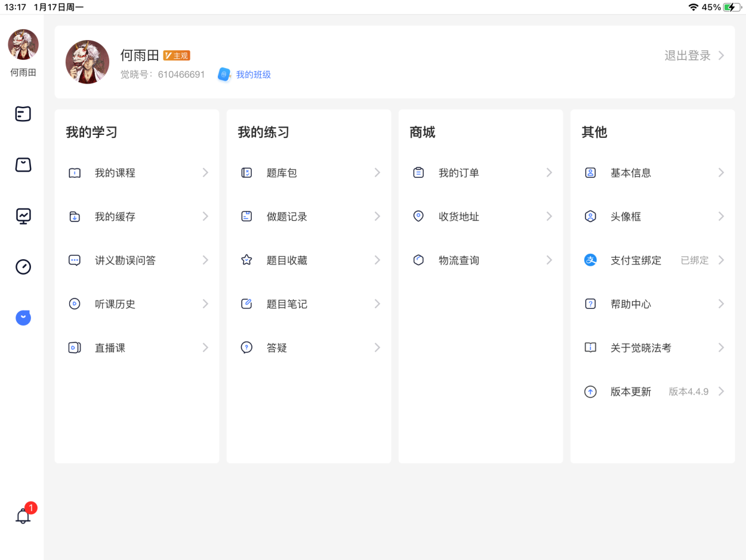Click the 我的班级 blue card icon

[x=224, y=75]
